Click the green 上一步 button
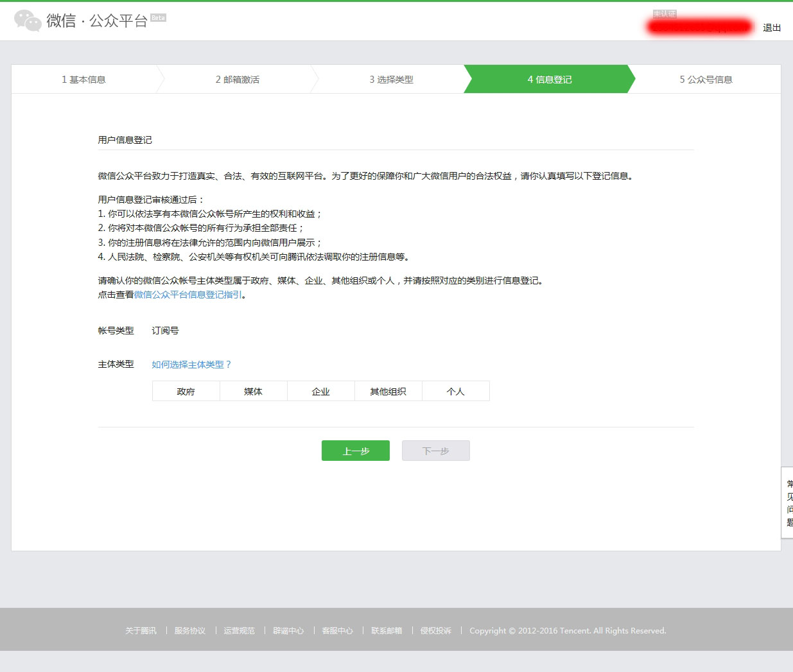 356,451
